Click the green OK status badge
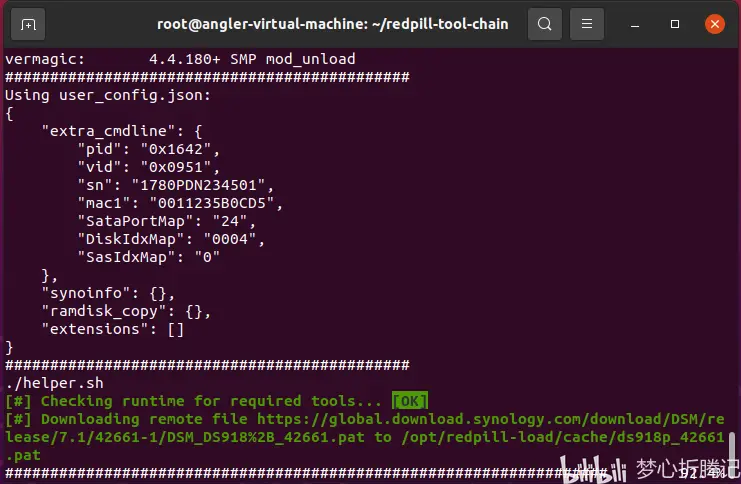741x484 pixels. 408,401
